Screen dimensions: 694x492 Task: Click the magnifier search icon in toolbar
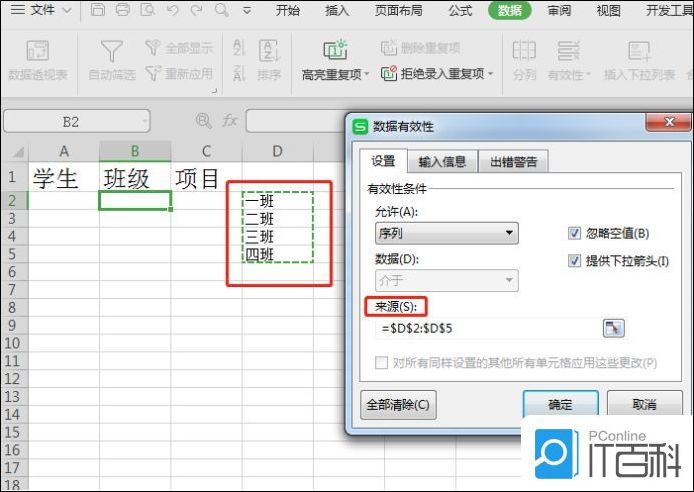click(222, 10)
